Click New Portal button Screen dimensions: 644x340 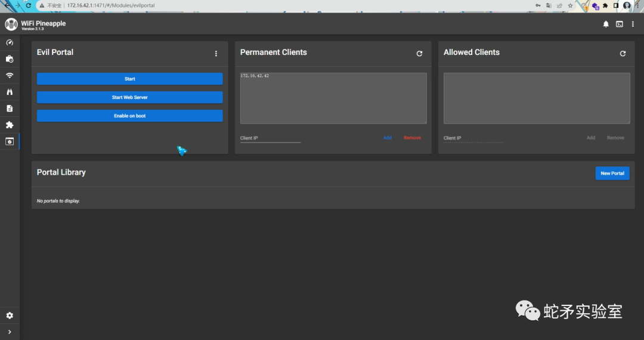612,174
